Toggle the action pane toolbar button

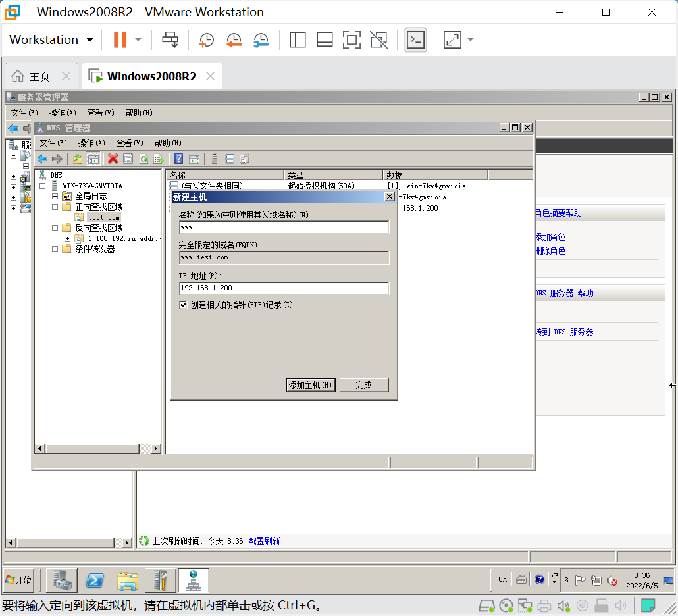pyautogui.click(x=194, y=159)
